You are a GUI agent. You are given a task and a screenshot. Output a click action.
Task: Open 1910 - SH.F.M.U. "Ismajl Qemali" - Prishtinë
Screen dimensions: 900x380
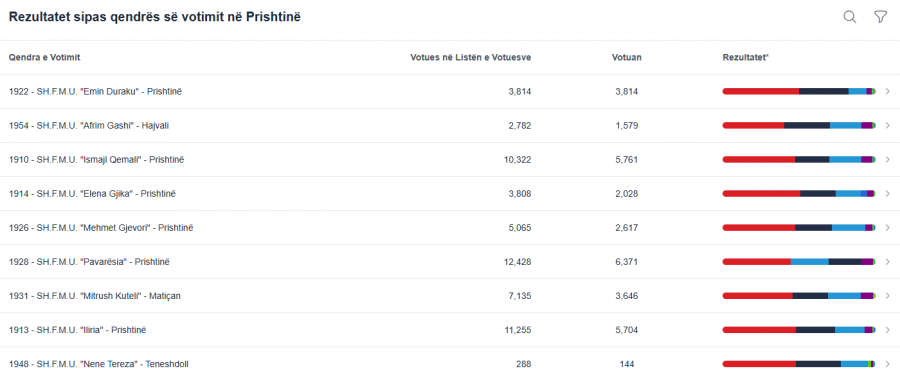tap(96, 160)
